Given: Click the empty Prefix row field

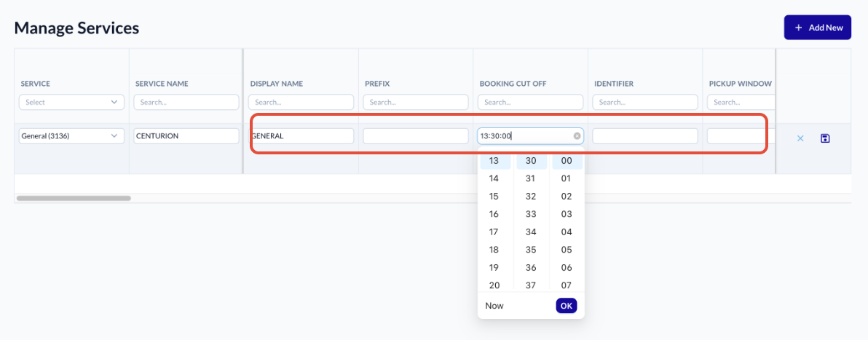Looking at the screenshot, I should pyautogui.click(x=416, y=135).
